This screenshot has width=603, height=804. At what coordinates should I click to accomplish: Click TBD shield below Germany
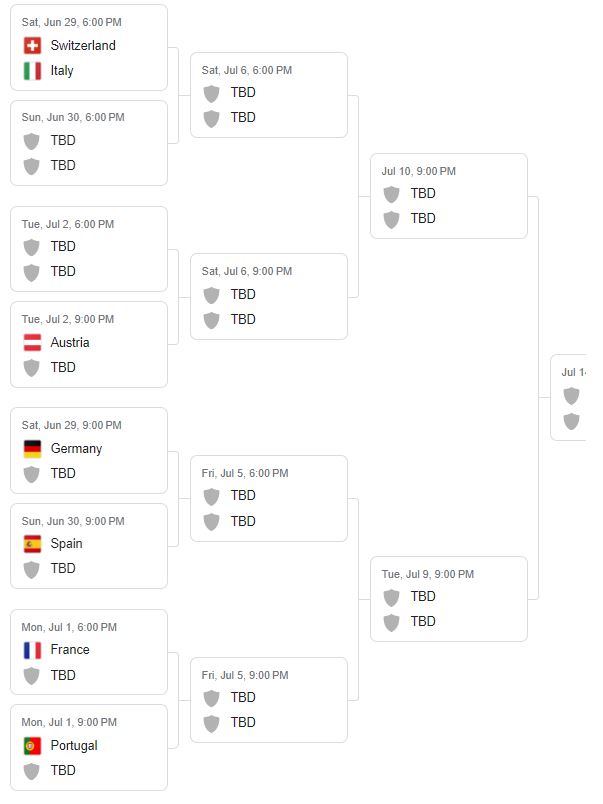pyautogui.click(x=32, y=474)
